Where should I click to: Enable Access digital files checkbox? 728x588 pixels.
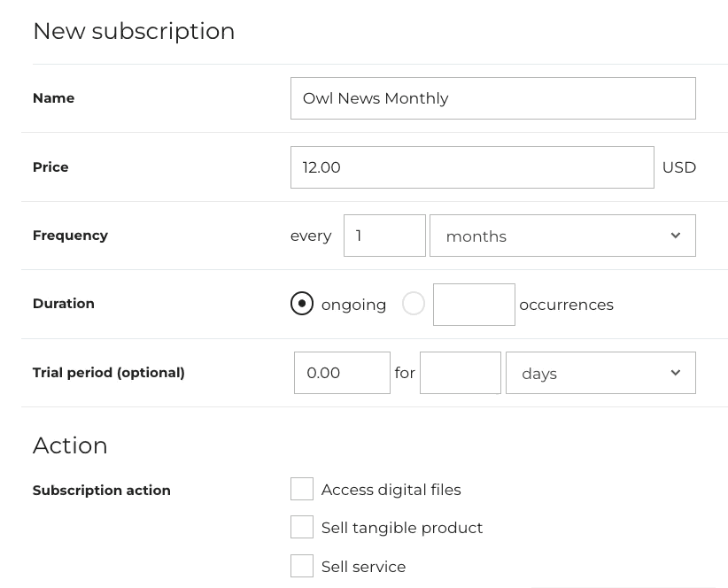tap(302, 489)
